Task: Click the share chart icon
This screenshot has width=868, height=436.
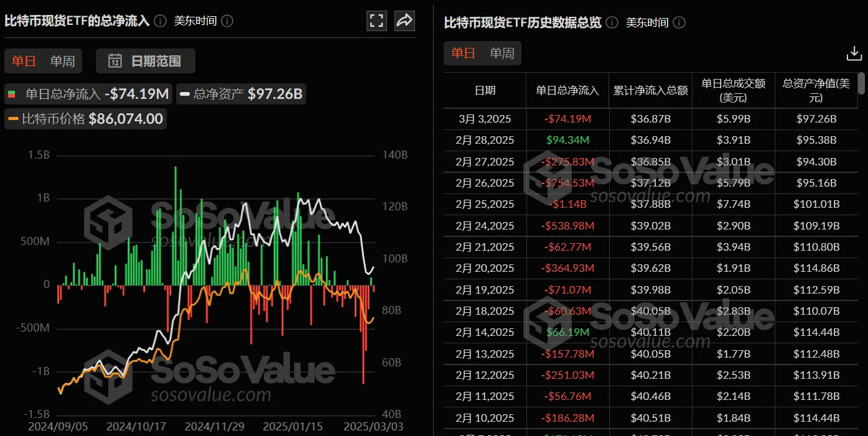Action: click(404, 21)
